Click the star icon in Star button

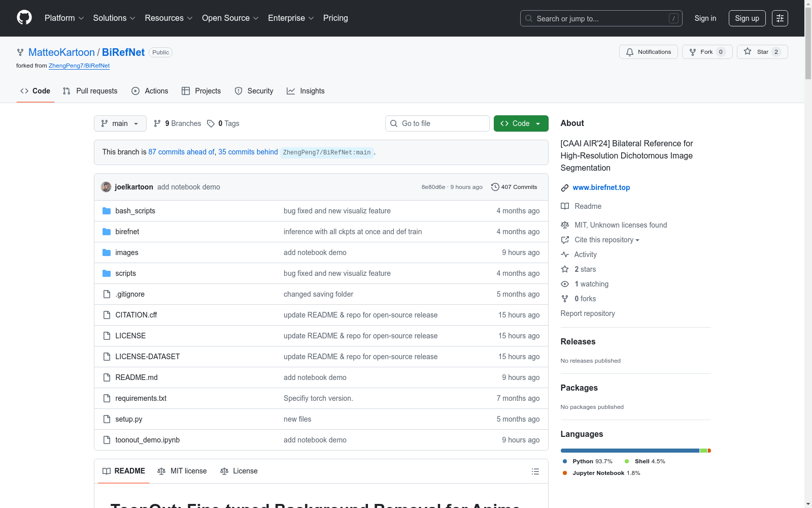[748, 51]
